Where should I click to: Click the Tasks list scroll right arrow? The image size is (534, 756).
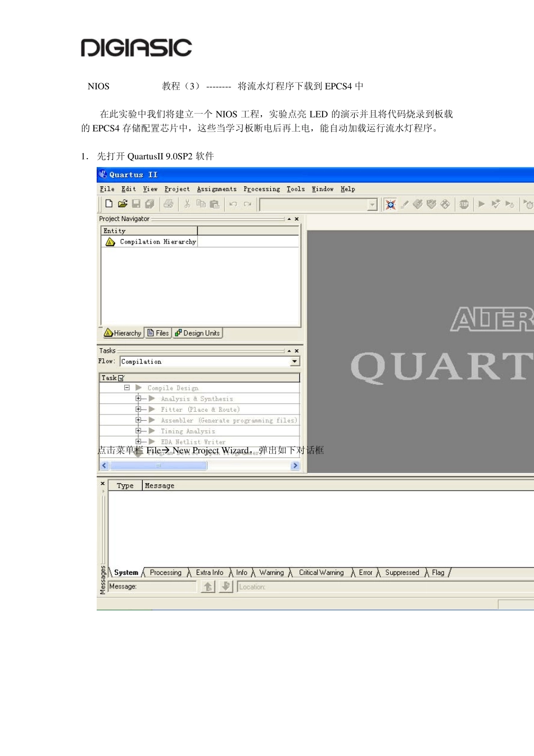pyautogui.click(x=295, y=465)
